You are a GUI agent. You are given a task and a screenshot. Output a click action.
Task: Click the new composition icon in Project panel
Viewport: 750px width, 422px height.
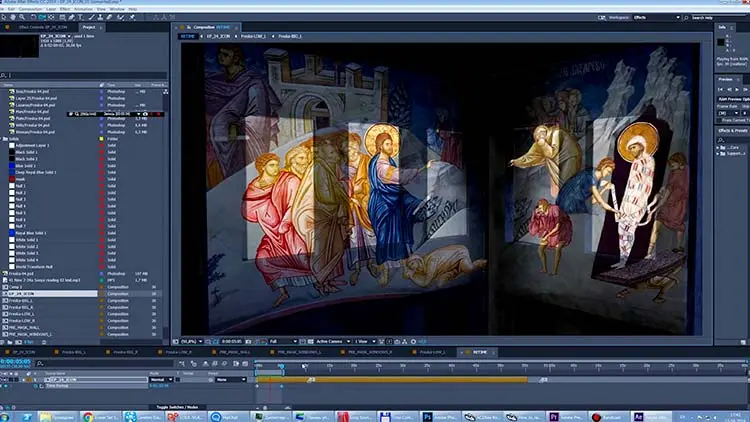[18, 342]
